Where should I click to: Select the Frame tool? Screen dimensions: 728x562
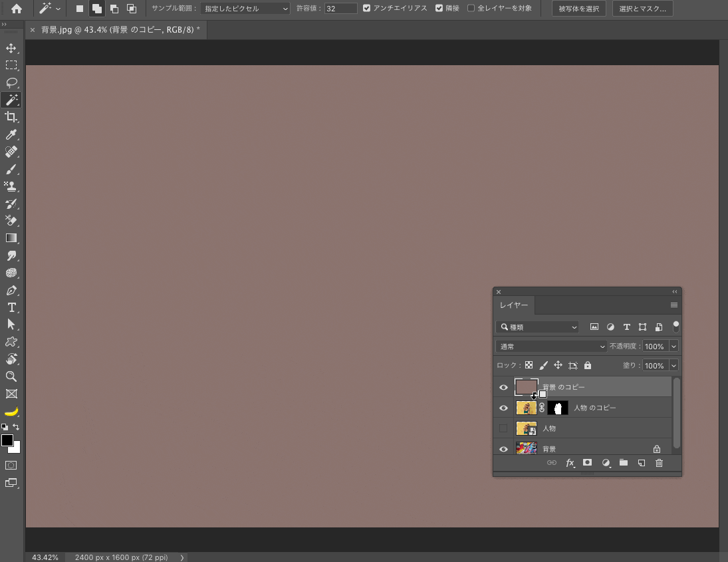[x=11, y=394]
